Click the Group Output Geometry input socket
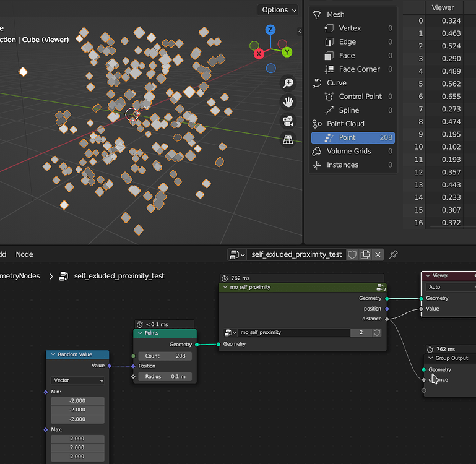This screenshot has width=476, height=464. 424,369
